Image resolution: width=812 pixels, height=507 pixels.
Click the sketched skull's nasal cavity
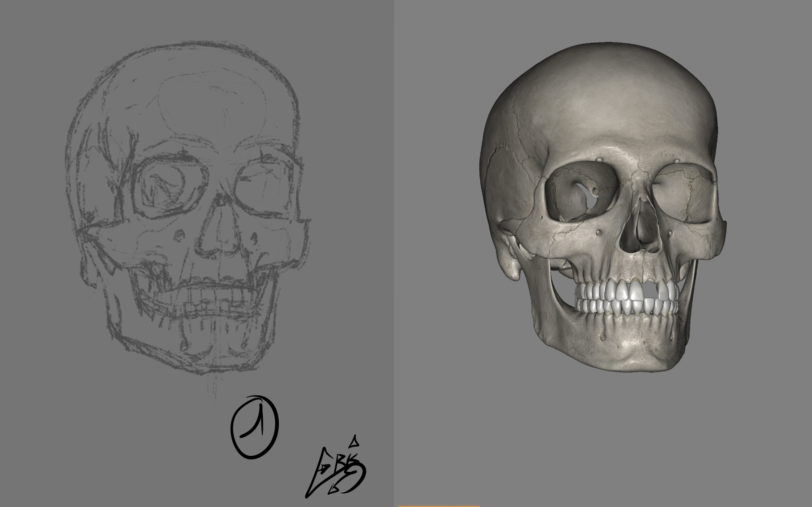pos(220,233)
